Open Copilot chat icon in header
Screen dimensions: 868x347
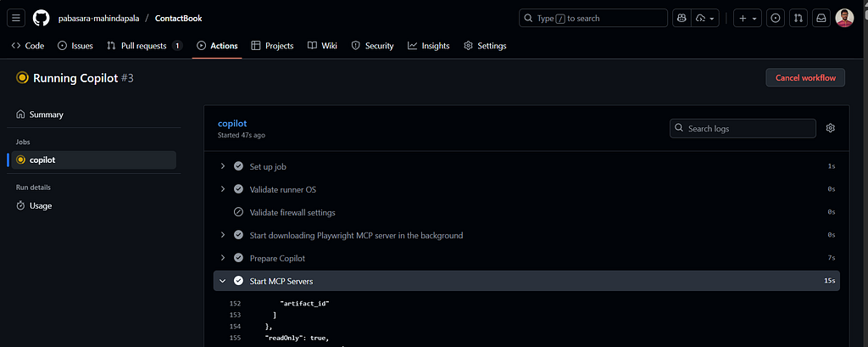tap(682, 18)
